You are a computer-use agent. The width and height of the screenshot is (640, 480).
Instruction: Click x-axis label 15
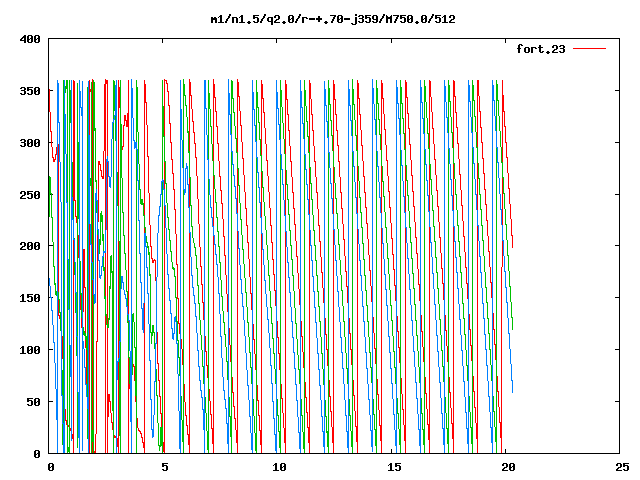coord(393,467)
